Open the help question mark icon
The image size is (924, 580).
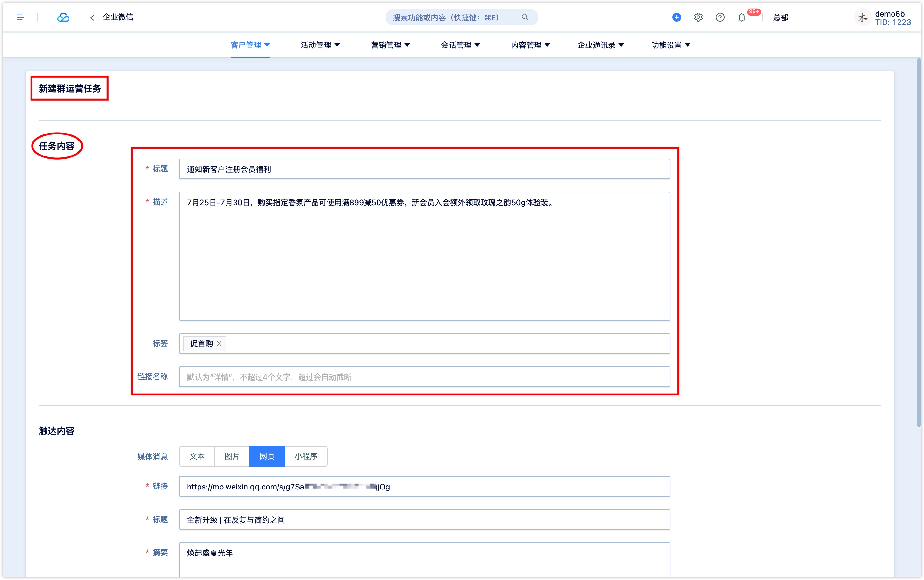[720, 17]
